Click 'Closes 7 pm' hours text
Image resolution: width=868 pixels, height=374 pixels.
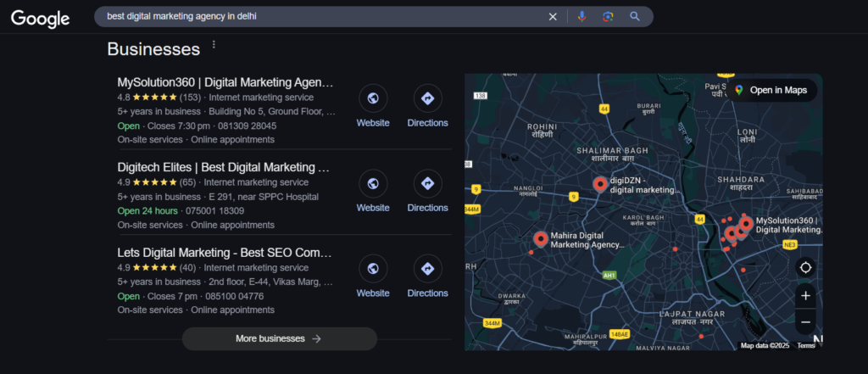[x=172, y=297]
